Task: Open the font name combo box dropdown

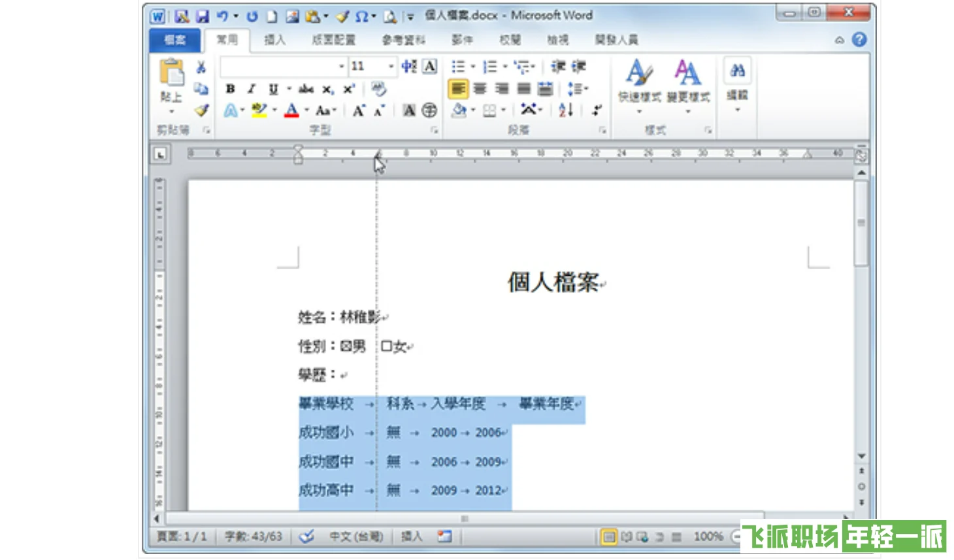Action: click(341, 67)
